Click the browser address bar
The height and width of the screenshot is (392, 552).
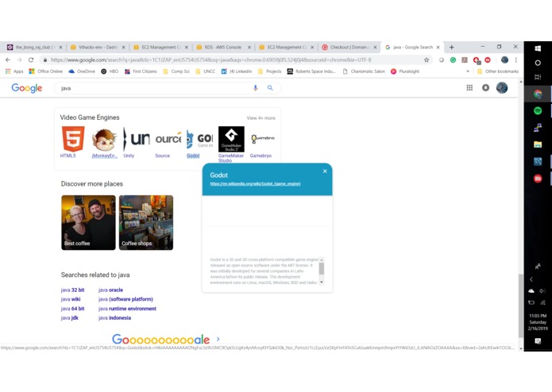[x=234, y=60]
